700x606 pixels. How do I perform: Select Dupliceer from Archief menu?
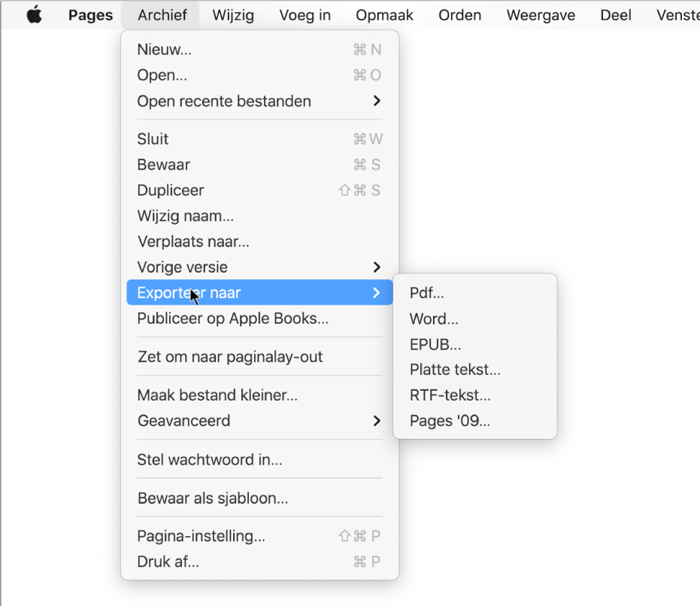171,190
